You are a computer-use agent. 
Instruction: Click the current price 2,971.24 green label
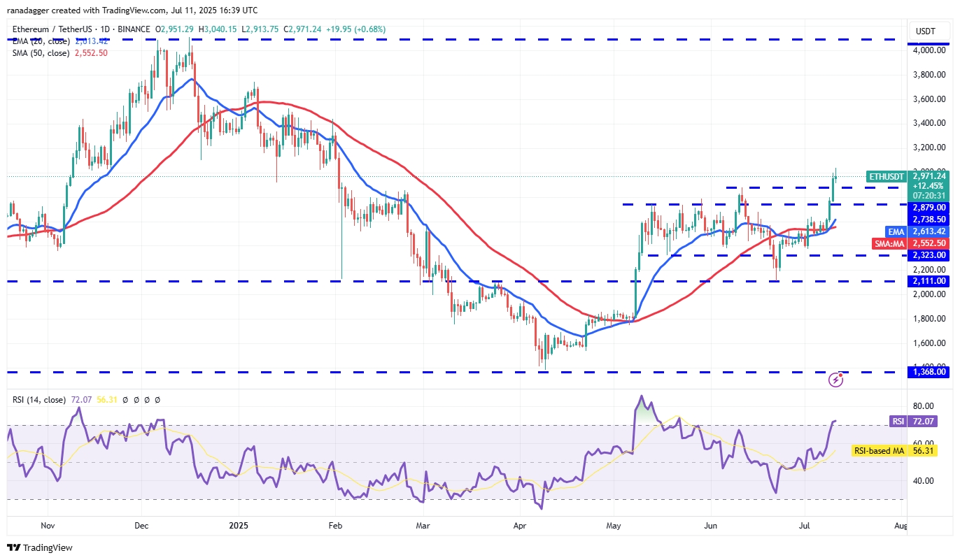click(928, 177)
